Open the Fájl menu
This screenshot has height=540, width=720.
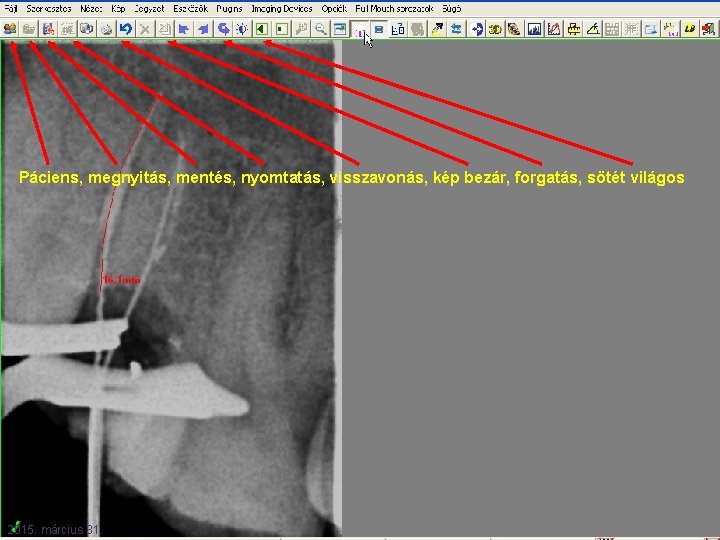pyautogui.click(x=10, y=9)
